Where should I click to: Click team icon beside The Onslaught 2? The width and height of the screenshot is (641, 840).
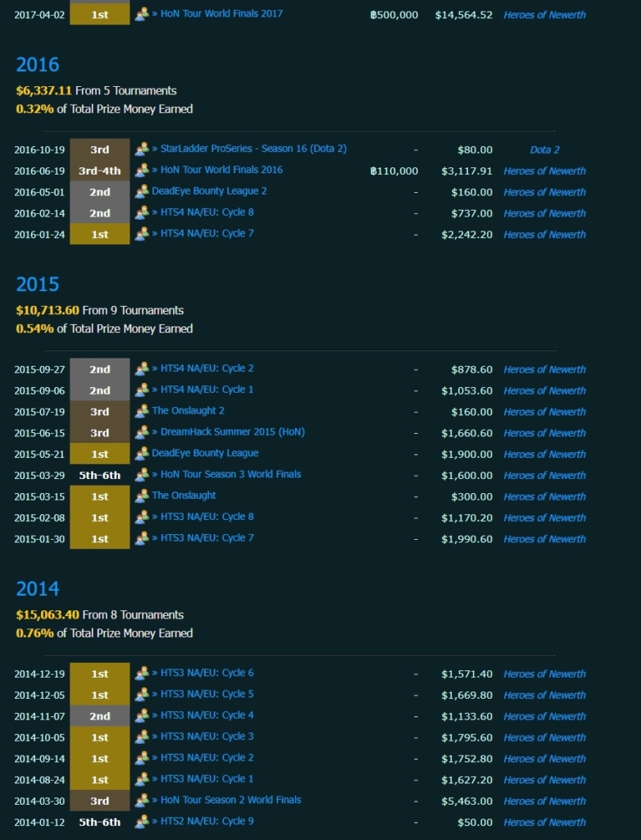coord(141,411)
